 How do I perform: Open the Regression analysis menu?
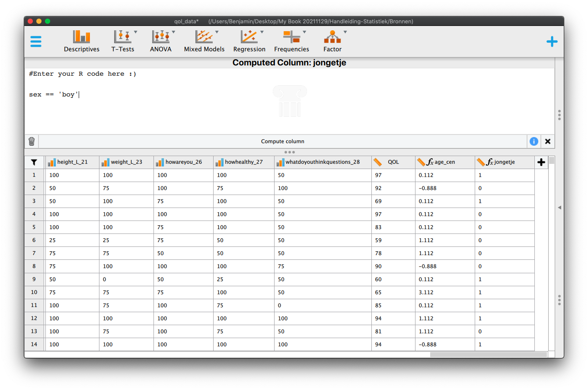click(249, 42)
